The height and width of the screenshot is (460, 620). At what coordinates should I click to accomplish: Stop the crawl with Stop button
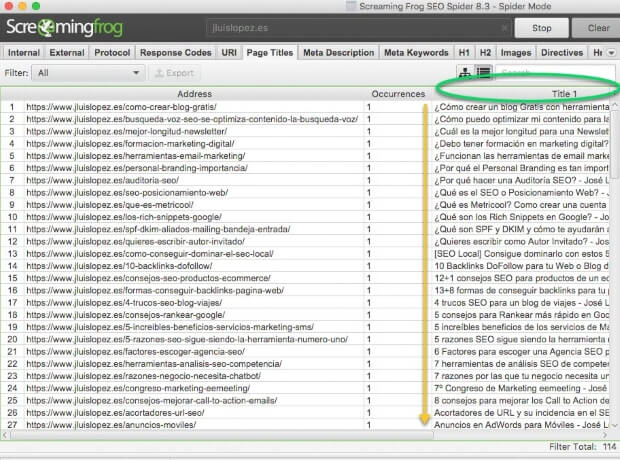tap(541, 28)
